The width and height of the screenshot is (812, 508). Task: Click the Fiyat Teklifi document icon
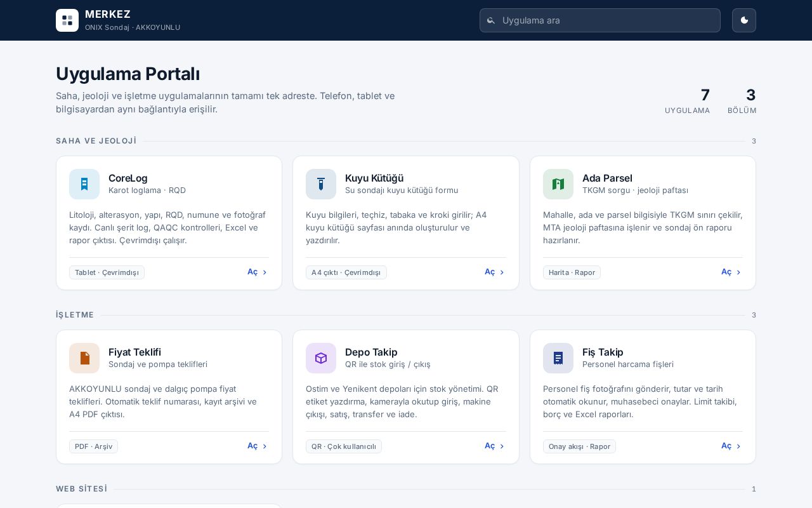coord(84,358)
